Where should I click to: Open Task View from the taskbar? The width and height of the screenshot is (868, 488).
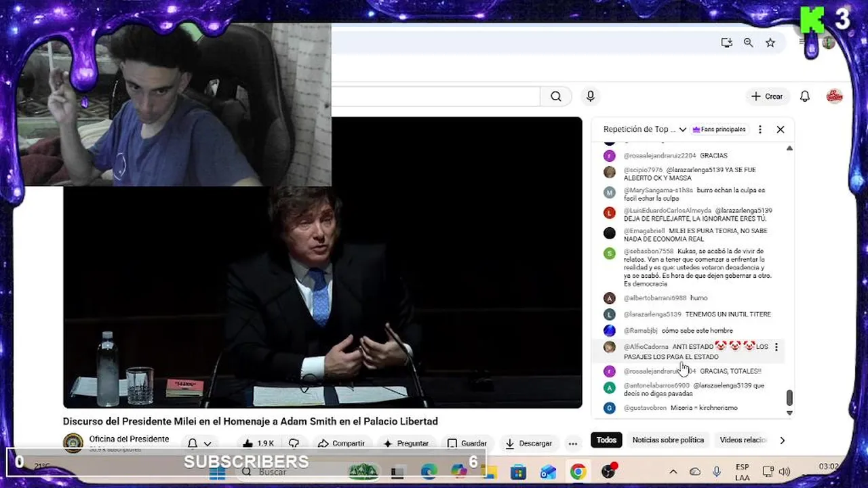(x=398, y=472)
